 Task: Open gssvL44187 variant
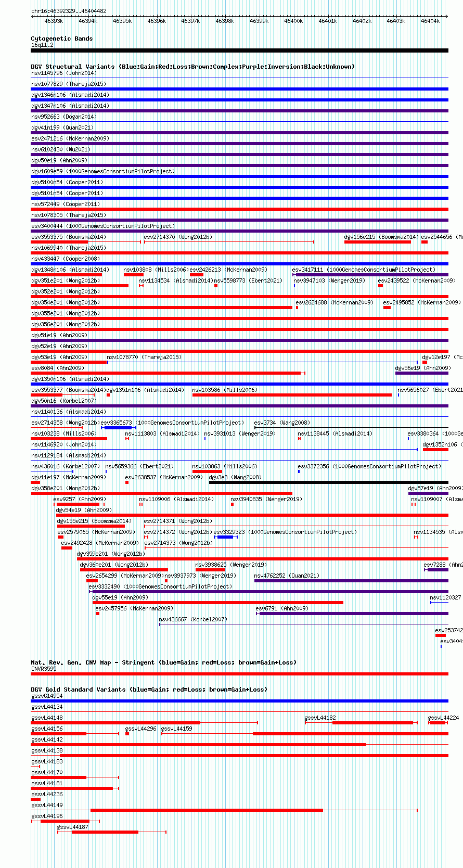pyautogui.click(x=73, y=827)
